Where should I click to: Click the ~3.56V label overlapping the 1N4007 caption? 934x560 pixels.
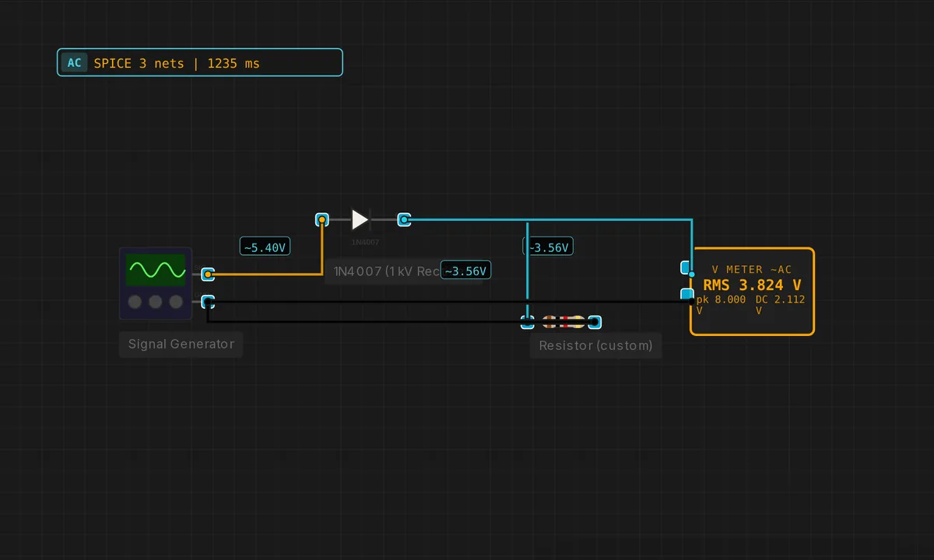(465, 271)
